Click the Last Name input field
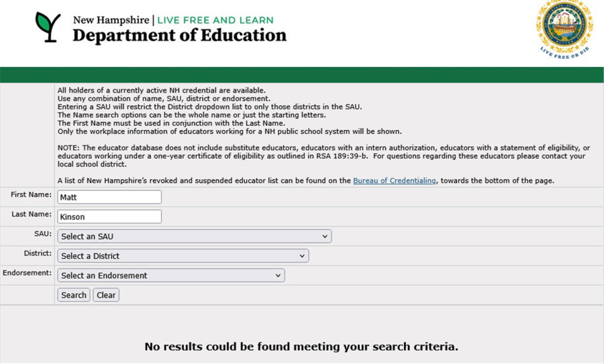The height and width of the screenshot is (364, 604). point(109,217)
